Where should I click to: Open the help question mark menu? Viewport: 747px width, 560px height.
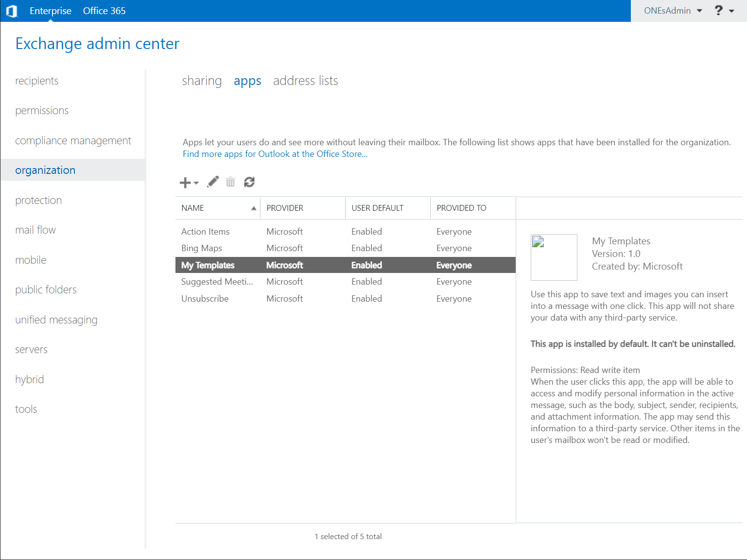point(723,11)
